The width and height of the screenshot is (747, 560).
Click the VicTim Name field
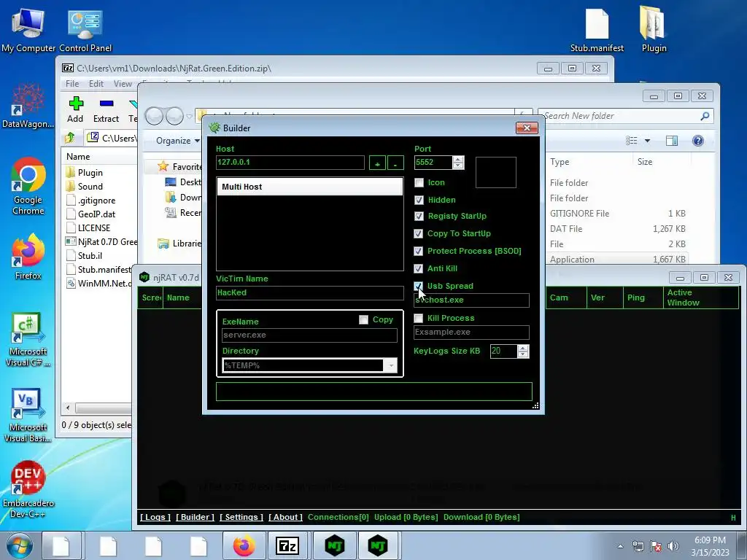[x=309, y=293]
